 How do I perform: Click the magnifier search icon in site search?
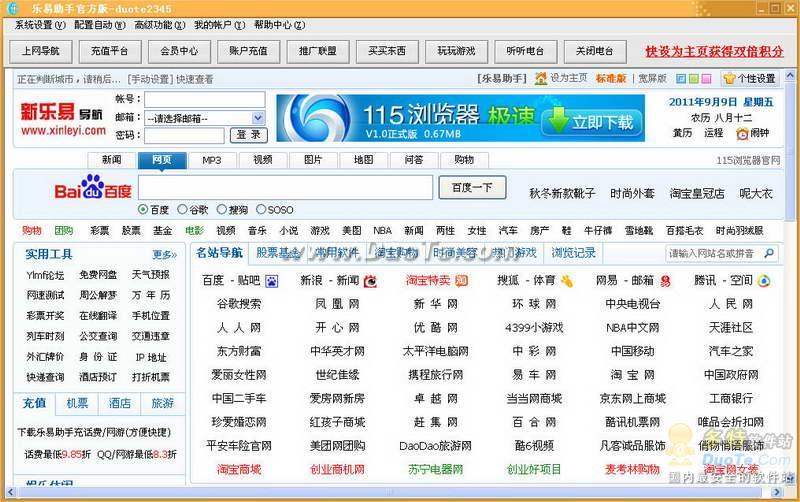pyautogui.click(x=769, y=253)
